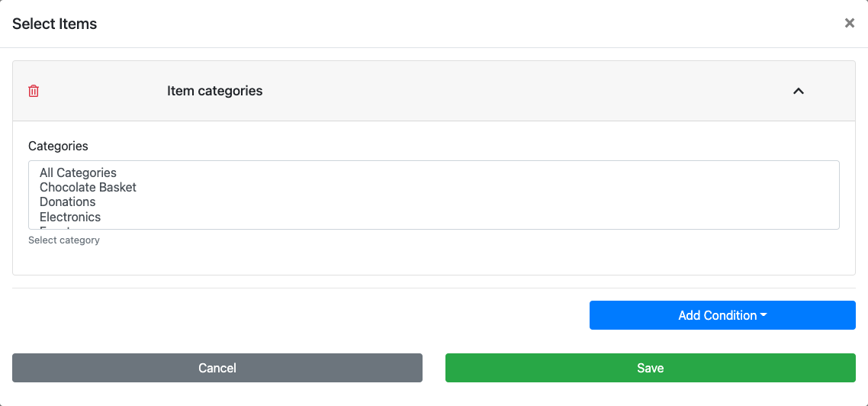This screenshot has height=406, width=868.
Task: Choose the Chocolate Basket category
Action: [x=88, y=188]
